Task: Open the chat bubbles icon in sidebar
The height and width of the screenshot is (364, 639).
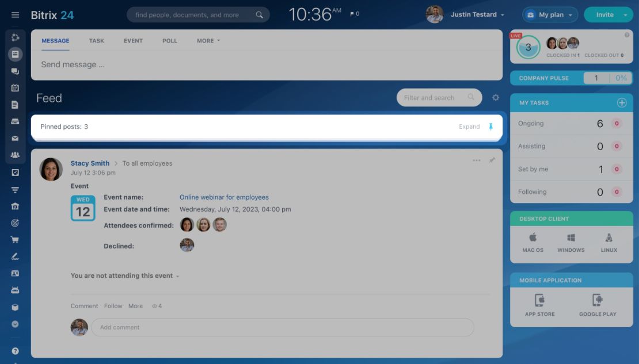Action: click(x=15, y=71)
